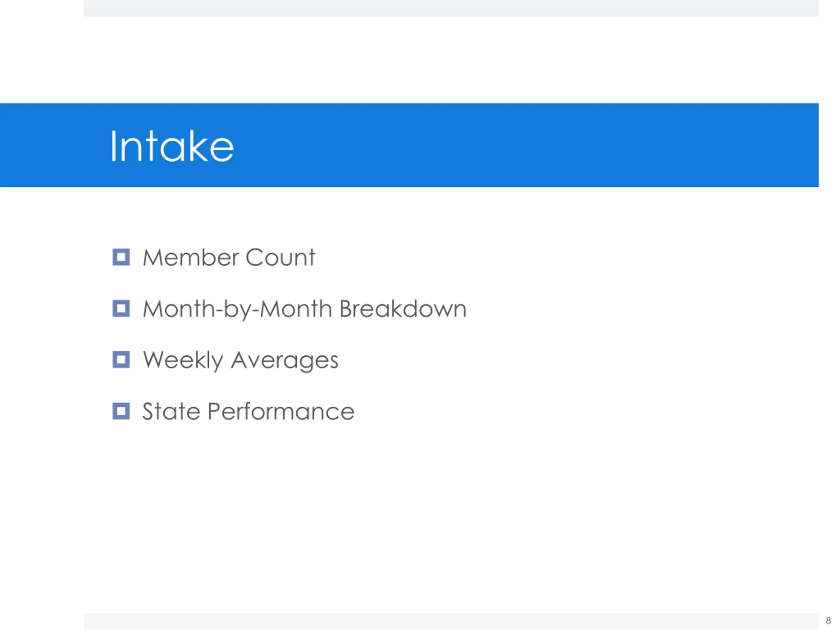
Task: Click blank white area below State Performance
Action: coord(418,513)
